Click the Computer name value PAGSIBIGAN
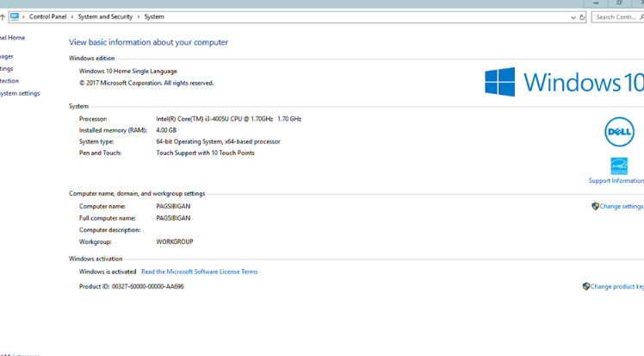 [x=173, y=206]
